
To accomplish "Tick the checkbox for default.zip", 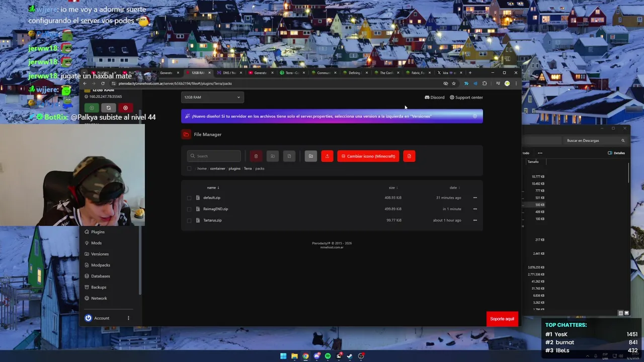I will click(189, 198).
